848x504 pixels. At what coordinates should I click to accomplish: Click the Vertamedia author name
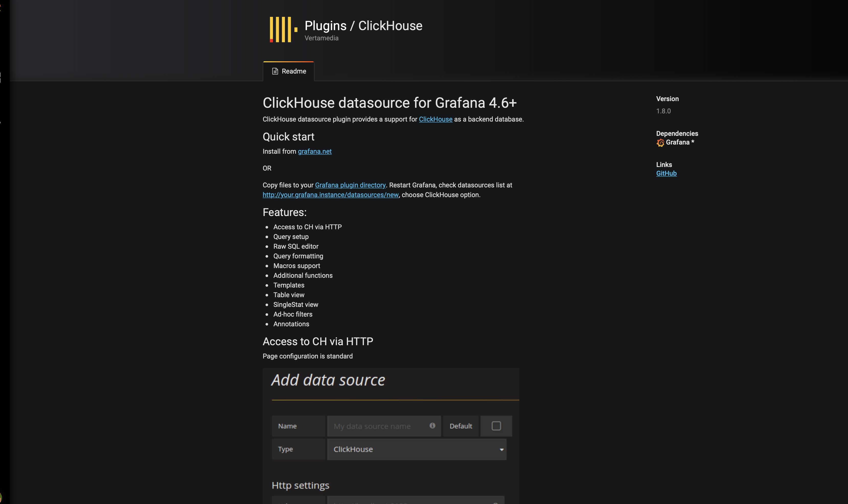[x=321, y=38]
